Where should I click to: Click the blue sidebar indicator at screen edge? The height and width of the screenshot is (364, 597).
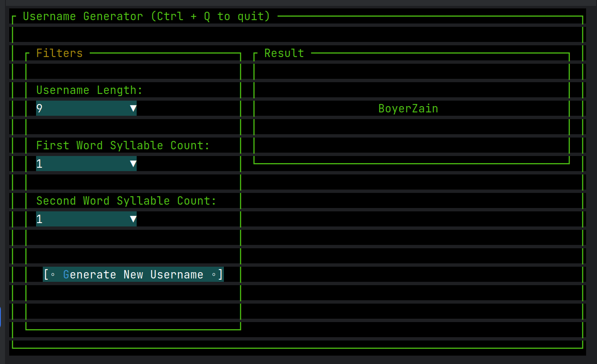click(1, 317)
